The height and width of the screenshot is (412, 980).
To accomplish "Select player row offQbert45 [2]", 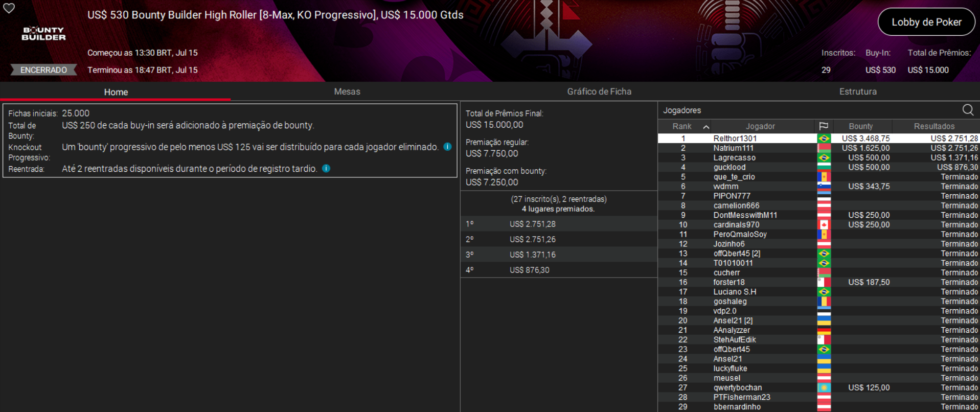I will [818, 254].
